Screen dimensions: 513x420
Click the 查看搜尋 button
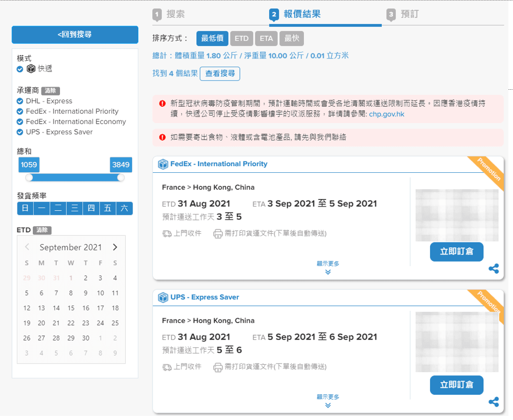coord(220,74)
